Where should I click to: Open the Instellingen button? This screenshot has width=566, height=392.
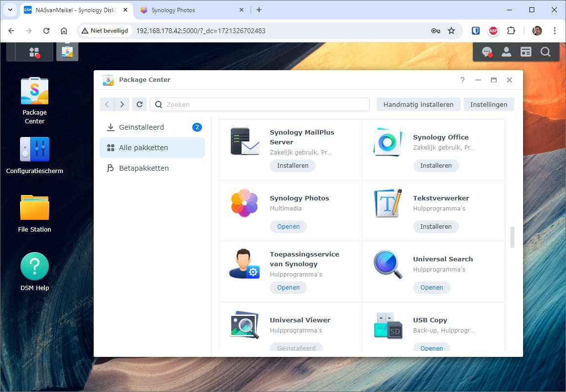coord(489,104)
